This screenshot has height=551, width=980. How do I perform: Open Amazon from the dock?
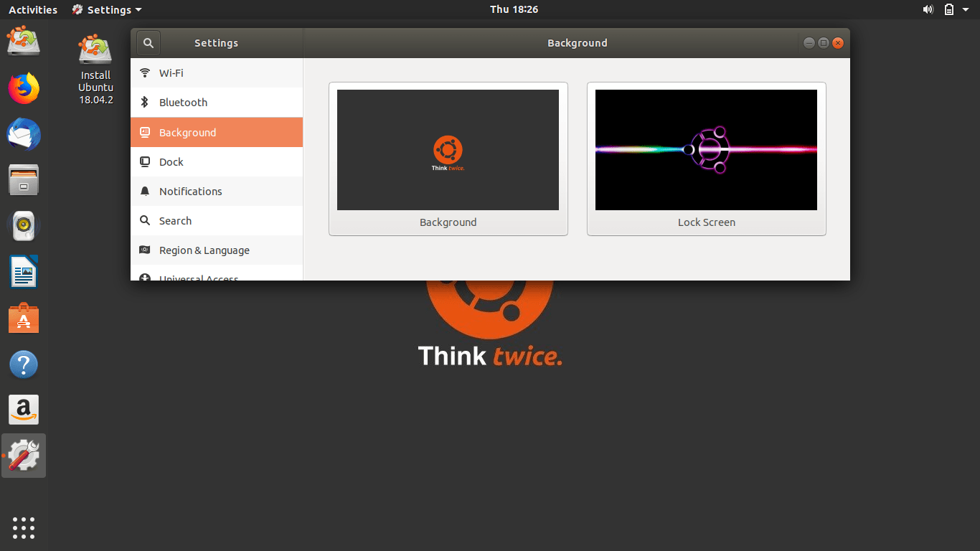click(24, 410)
